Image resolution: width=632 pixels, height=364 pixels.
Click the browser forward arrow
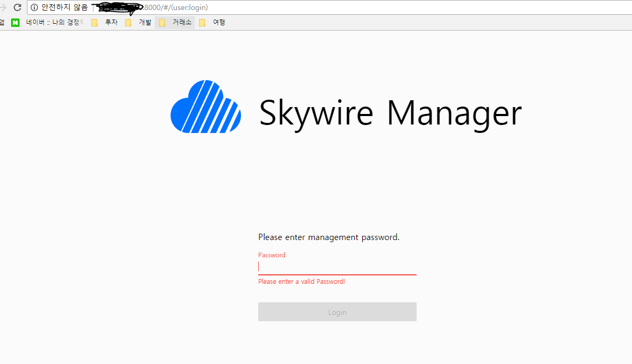(x=3, y=7)
